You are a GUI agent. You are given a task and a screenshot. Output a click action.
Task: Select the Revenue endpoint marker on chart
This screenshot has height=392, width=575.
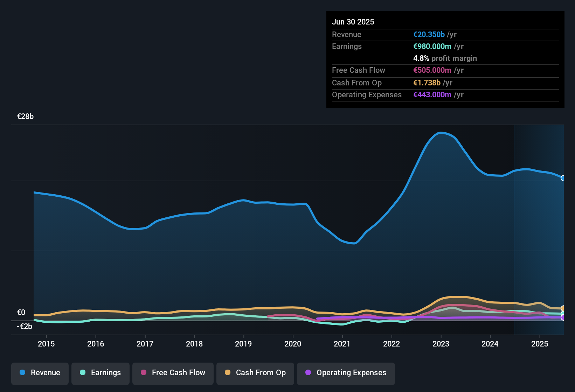563,178
